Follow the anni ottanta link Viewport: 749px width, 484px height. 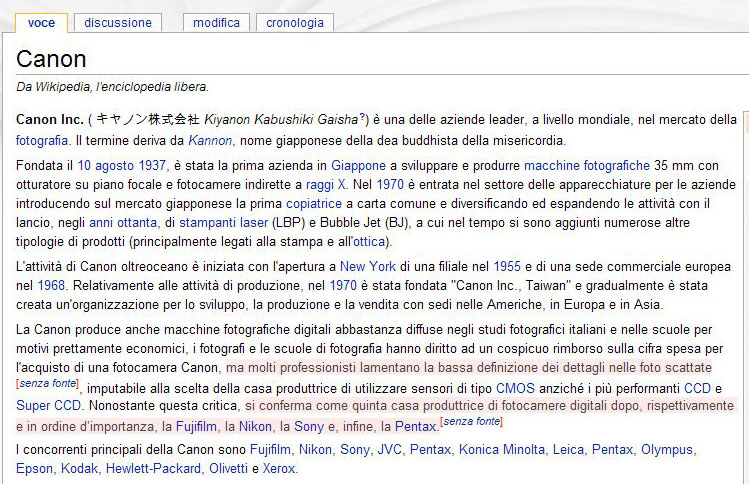point(123,223)
